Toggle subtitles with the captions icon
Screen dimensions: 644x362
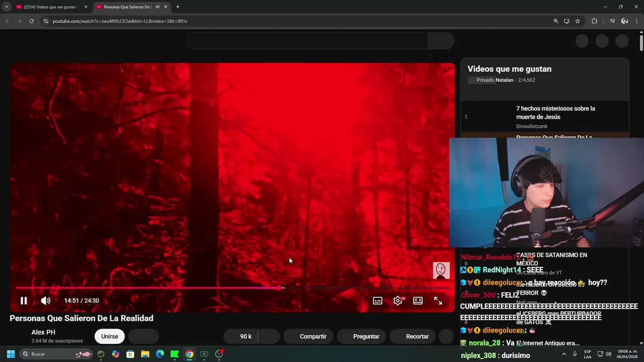[377, 301]
